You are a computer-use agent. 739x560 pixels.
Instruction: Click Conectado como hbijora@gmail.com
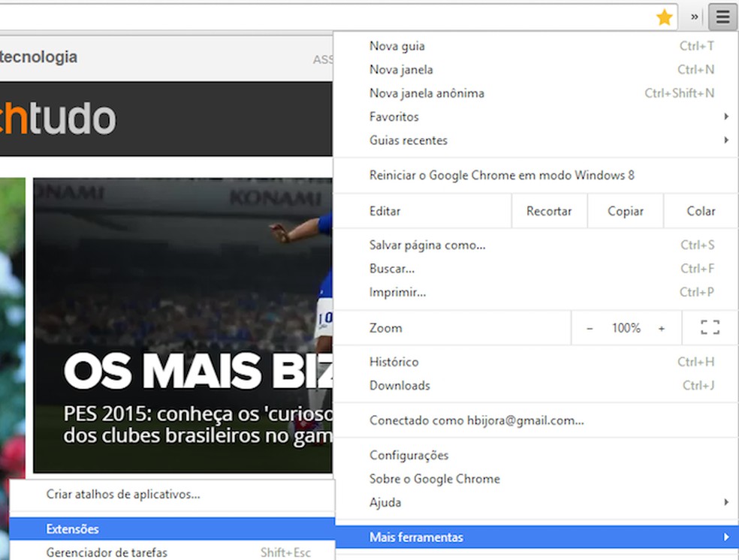pyautogui.click(x=476, y=420)
